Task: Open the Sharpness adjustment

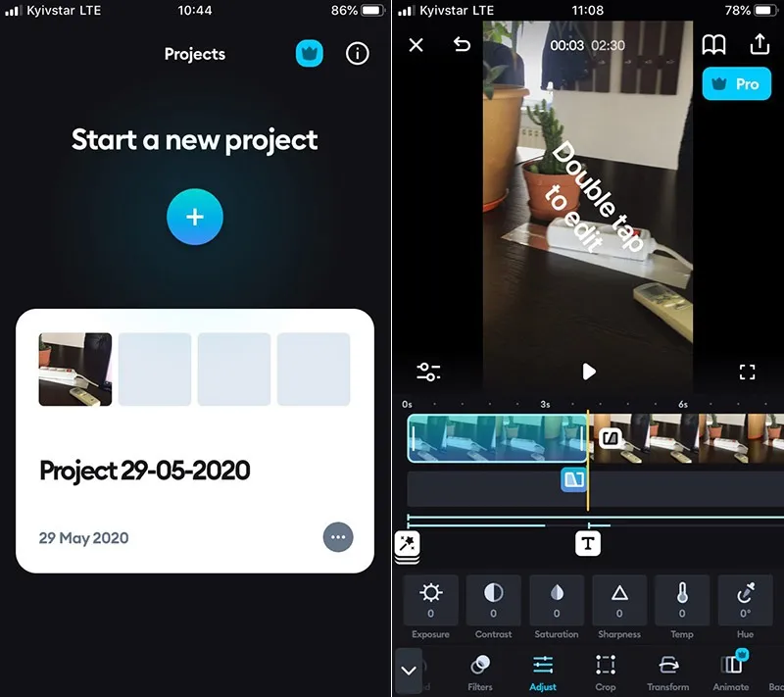Action: click(x=618, y=601)
